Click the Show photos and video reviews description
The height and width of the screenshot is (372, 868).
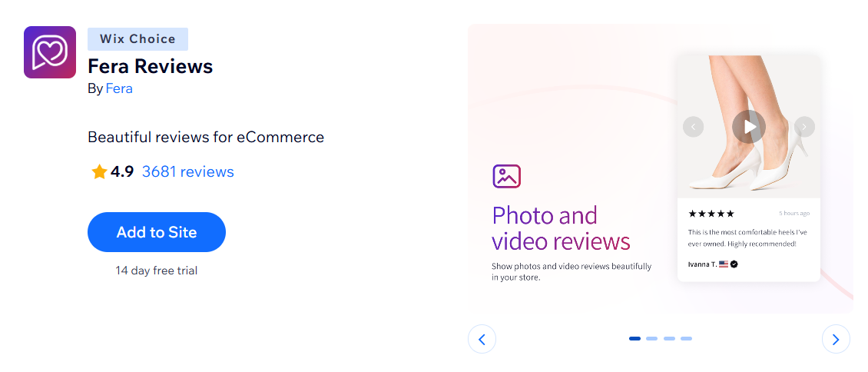(x=571, y=272)
